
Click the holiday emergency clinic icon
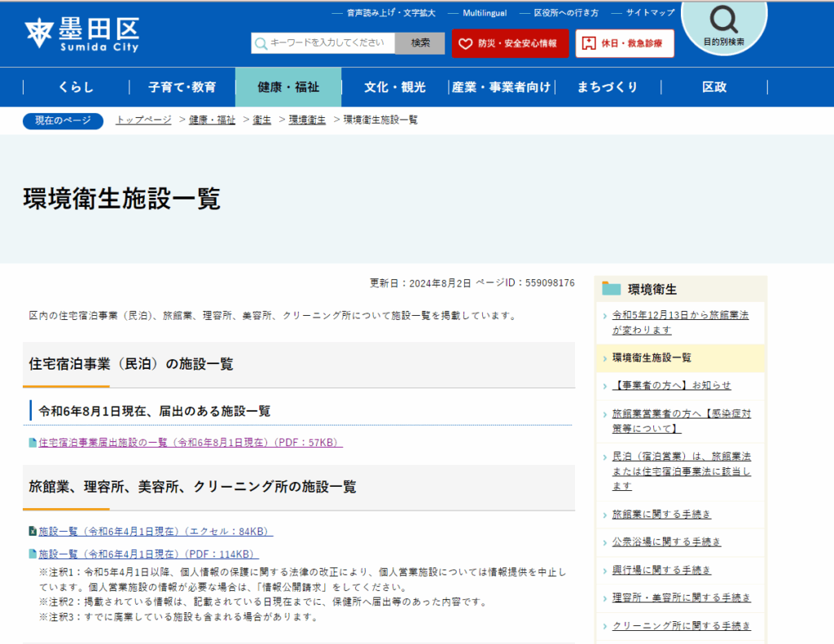click(589, 43)
